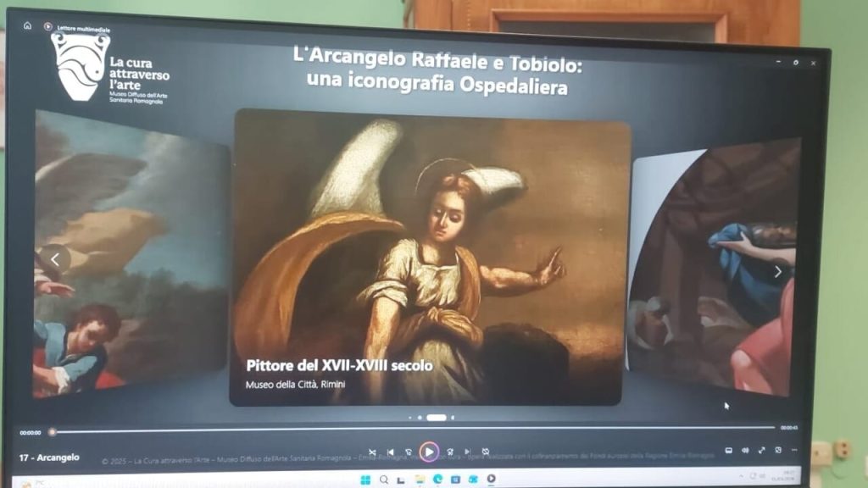
Task: Open Windows taskbar search
Action: [384, 480]
